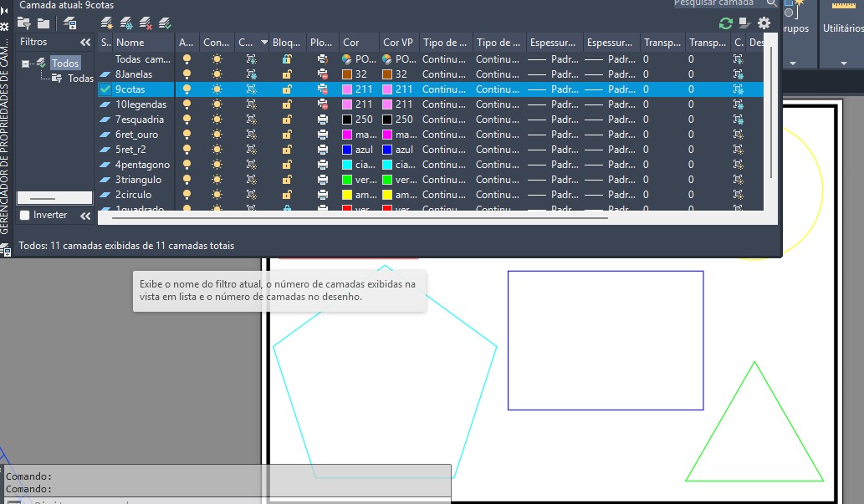The height and width of the screenshot is (504, 864).
Task: Open the dropdown arrow on C... column header
Action: 264,43
